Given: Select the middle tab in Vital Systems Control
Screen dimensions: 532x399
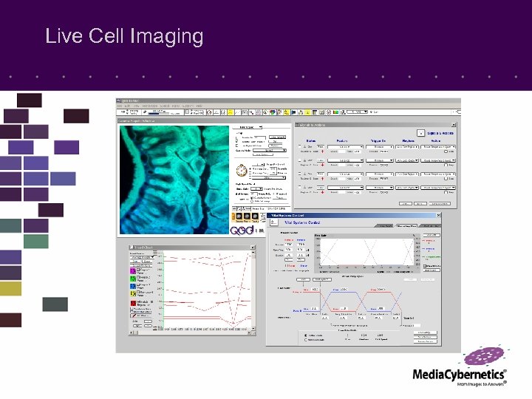Looking at the screenshot, I should 406,226.
